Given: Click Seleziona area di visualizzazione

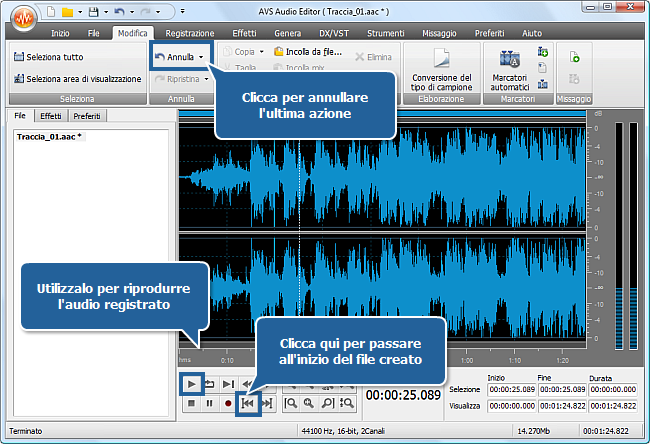Looking at the screenshot, I should tap(77, 78).
